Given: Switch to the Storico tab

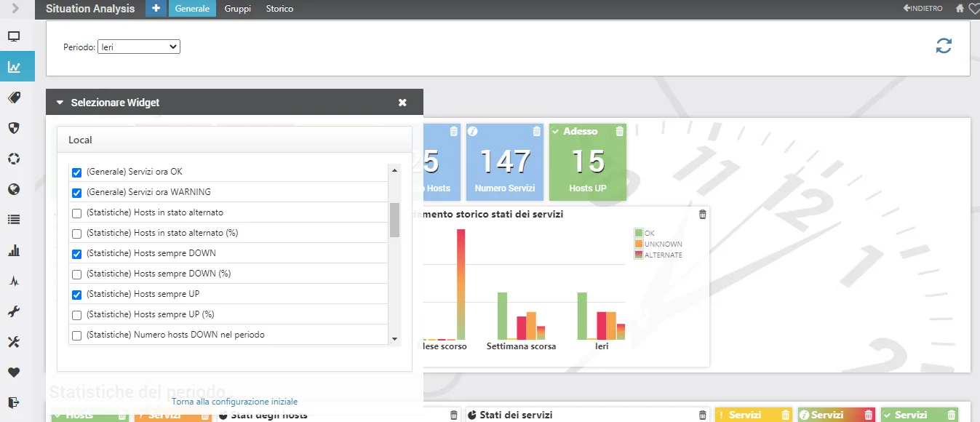Looking at the screenshot, I should click(x=280, y=9).
